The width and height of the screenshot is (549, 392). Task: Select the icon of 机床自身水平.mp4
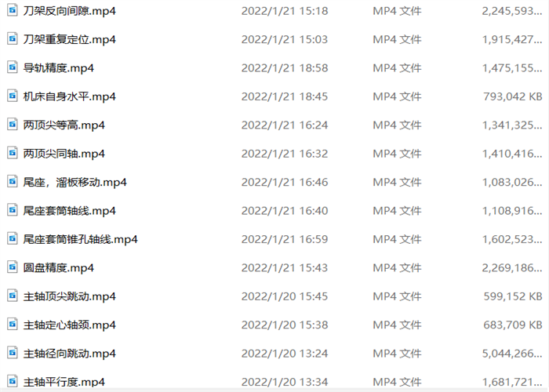pos(13,96)
